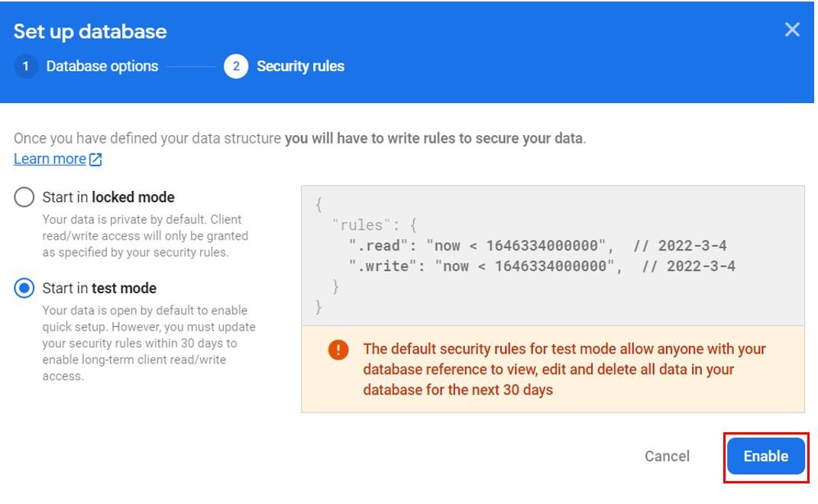The width and height of the screenshot is (818, 504).
Task: Cancel the database setup
Action: click(667, 456)
